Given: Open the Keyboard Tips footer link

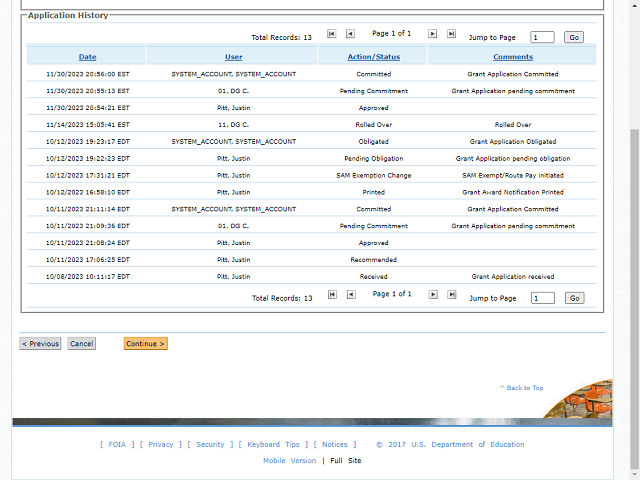Looking at the screenshot, I should click(273, 445).
